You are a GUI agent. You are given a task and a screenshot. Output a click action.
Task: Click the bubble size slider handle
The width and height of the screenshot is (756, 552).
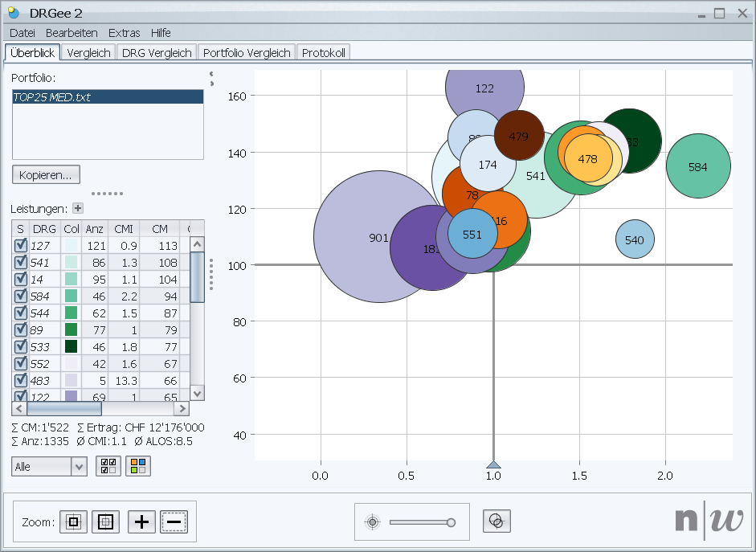click(451, 522)
